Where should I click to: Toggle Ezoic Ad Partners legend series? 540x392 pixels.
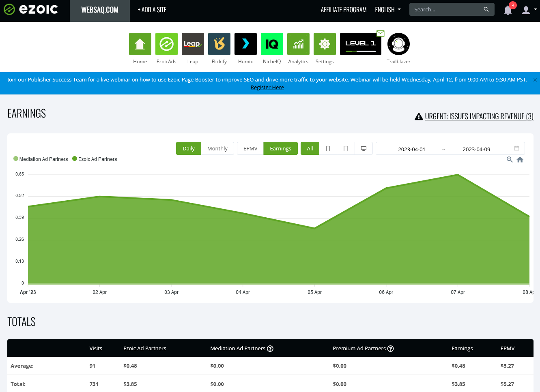point(95,159)
